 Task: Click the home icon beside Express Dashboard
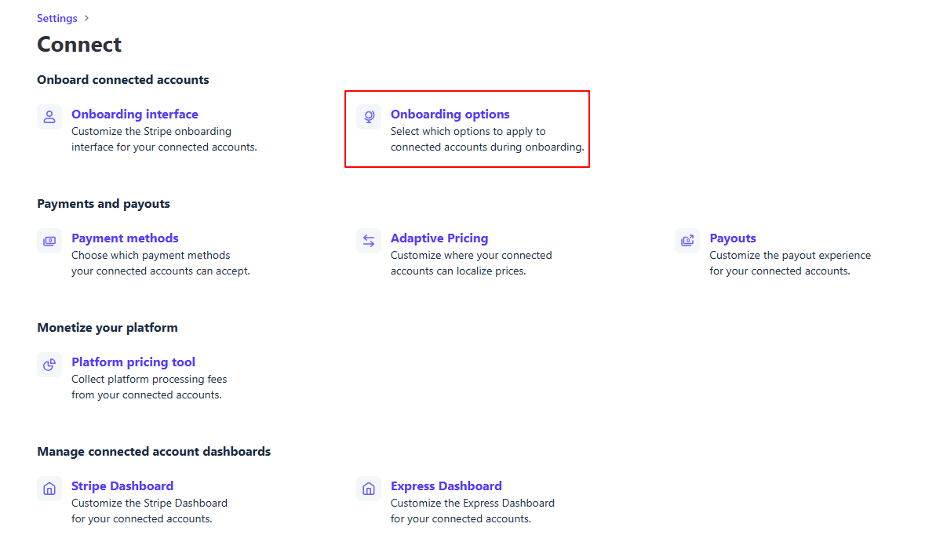tap(369, 489)
